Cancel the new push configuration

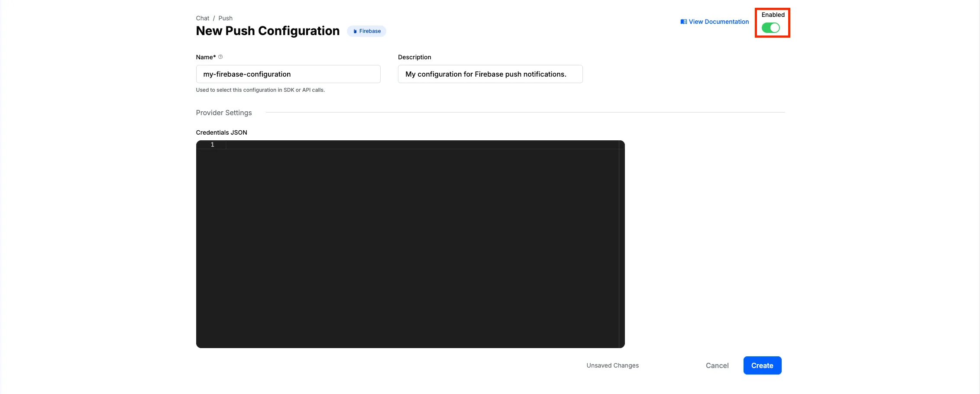click(717, 365)
